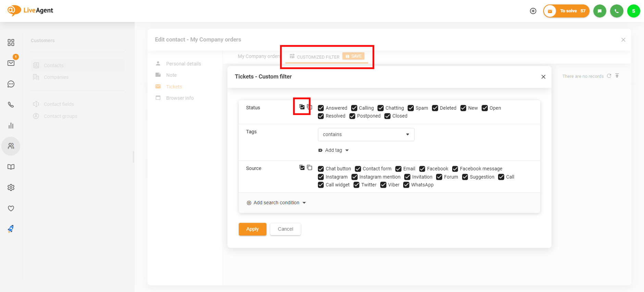Select Personal details in contact menu
Viewport: 644px width, 292px height.
point(183,64)
